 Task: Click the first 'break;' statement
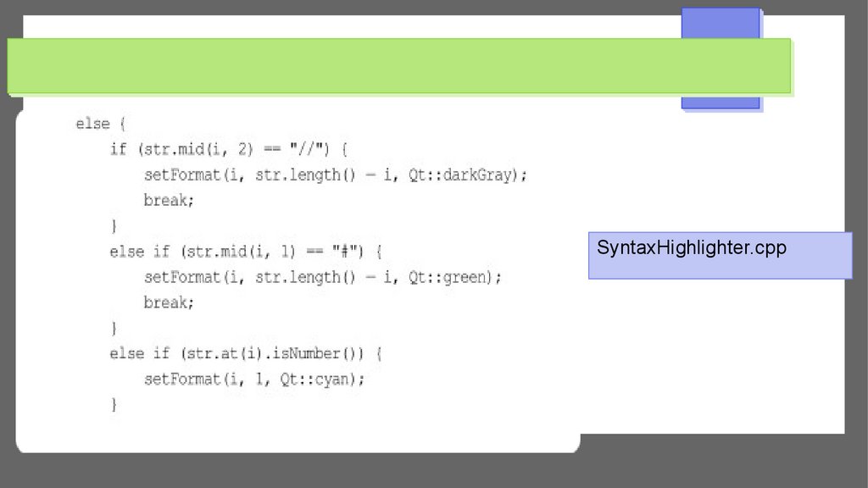pos(169,200)
